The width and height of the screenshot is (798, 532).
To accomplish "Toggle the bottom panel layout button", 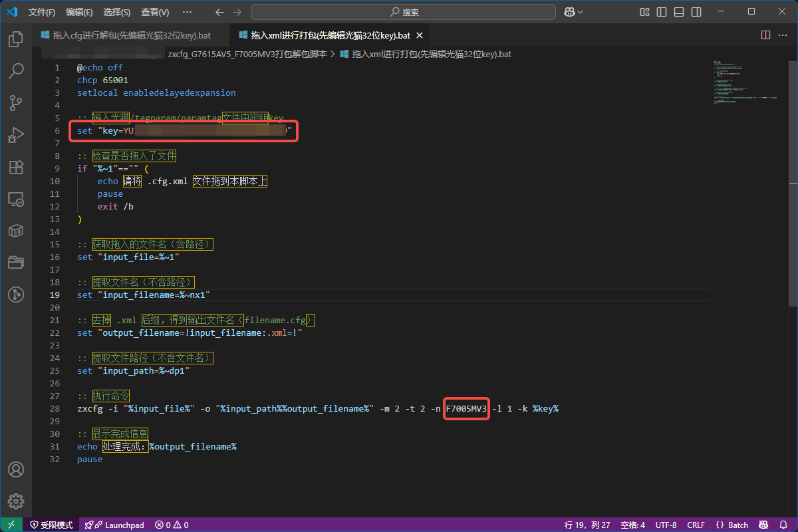I will point(678,12).
